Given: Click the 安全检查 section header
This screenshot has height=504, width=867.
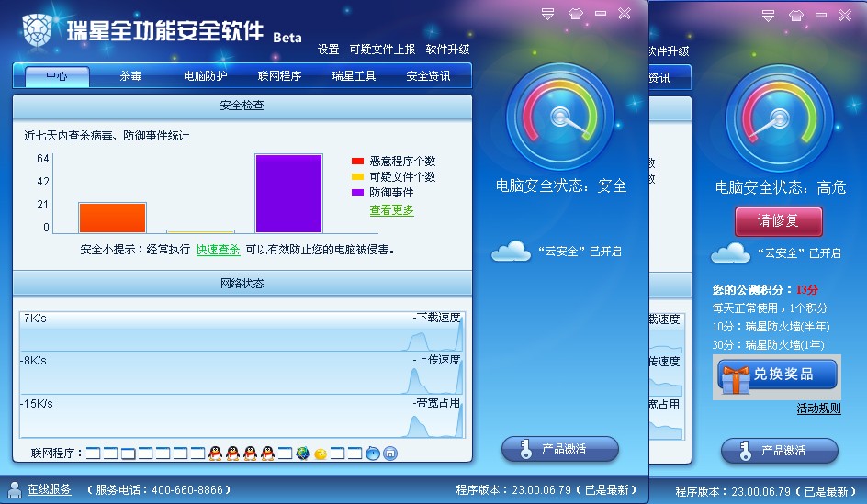Looking at the screenshot, I should 242,106.
